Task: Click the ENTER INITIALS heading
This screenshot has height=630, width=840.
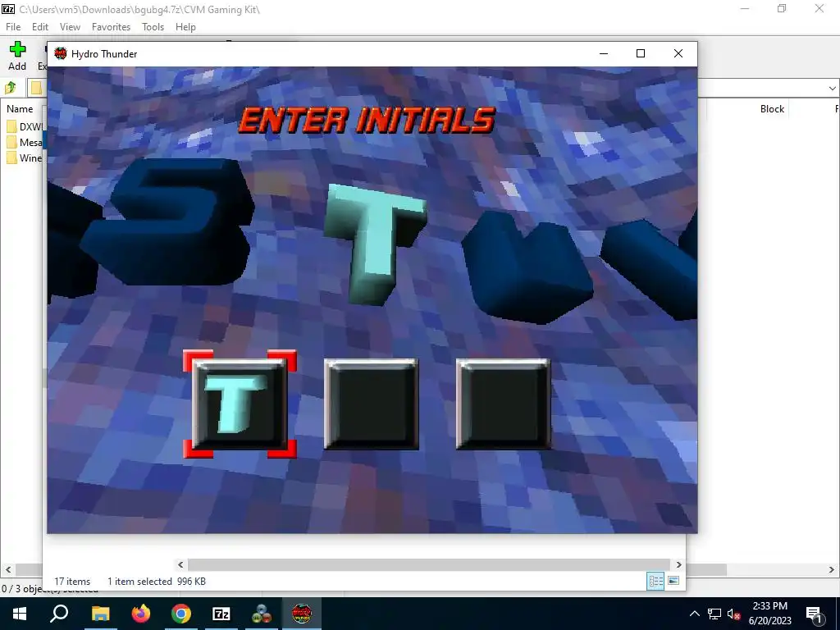Action: [x=367, y=120]
